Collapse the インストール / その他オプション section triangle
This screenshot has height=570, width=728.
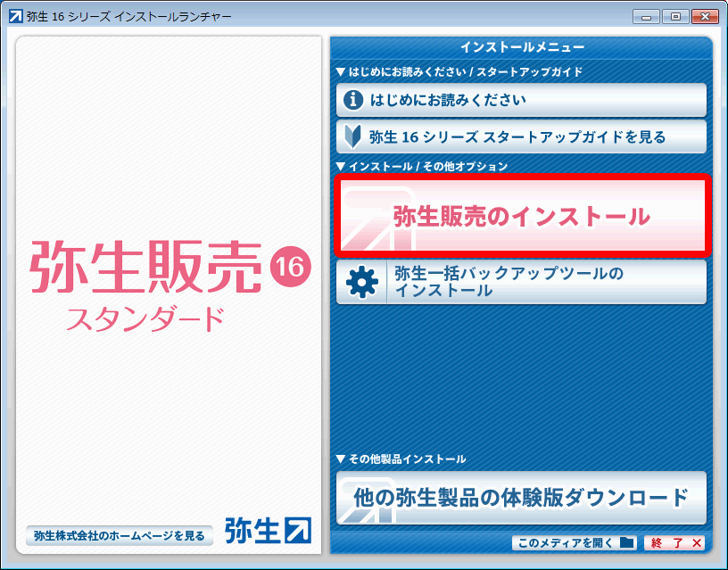point(340,166)
